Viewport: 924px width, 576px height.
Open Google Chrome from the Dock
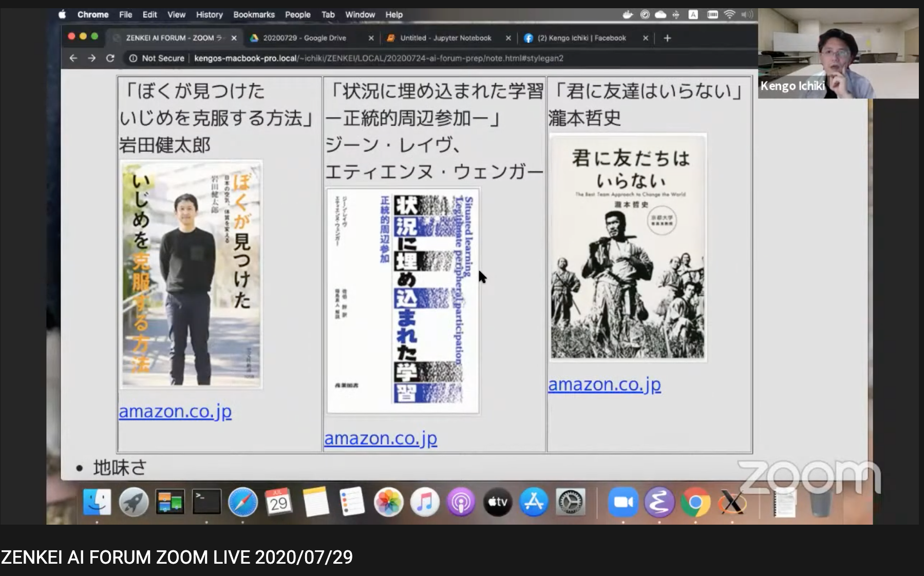point(695,502)
